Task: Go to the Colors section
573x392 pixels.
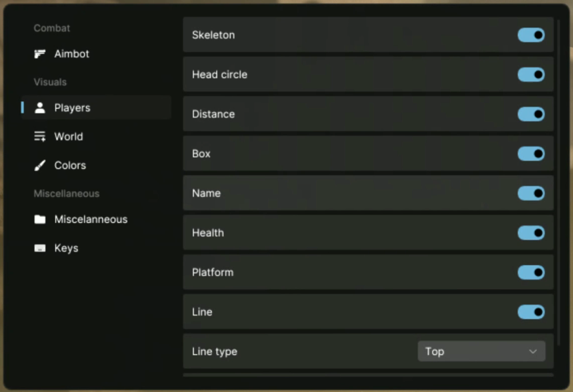Action: pos(70,165)
